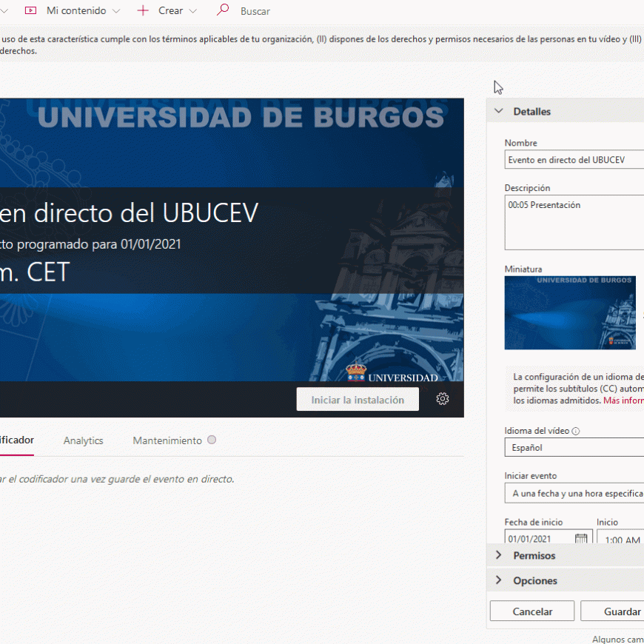Image resolution: width=644 pixels, height=644 pixels.
Task: Expand the Permisos section
Action: point(565,556)
